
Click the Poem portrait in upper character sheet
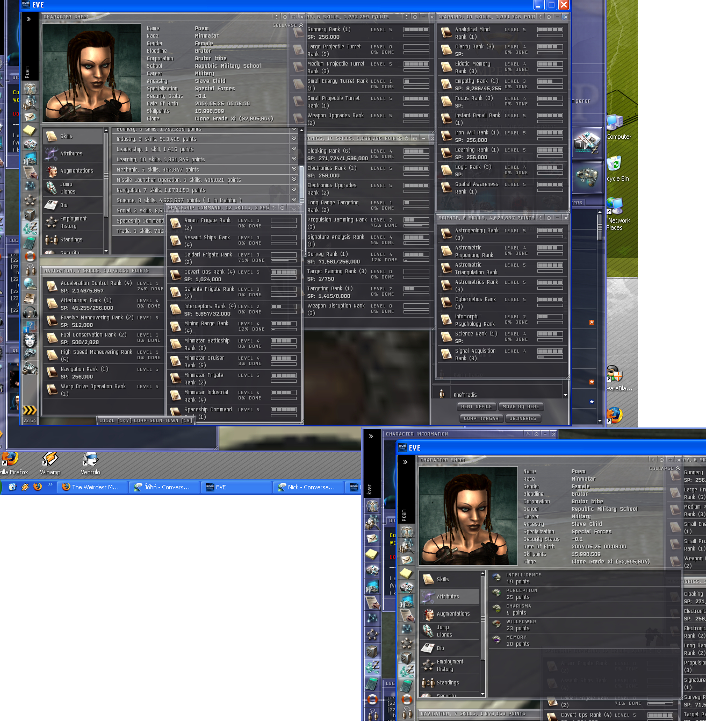click(x=91, y=73)
